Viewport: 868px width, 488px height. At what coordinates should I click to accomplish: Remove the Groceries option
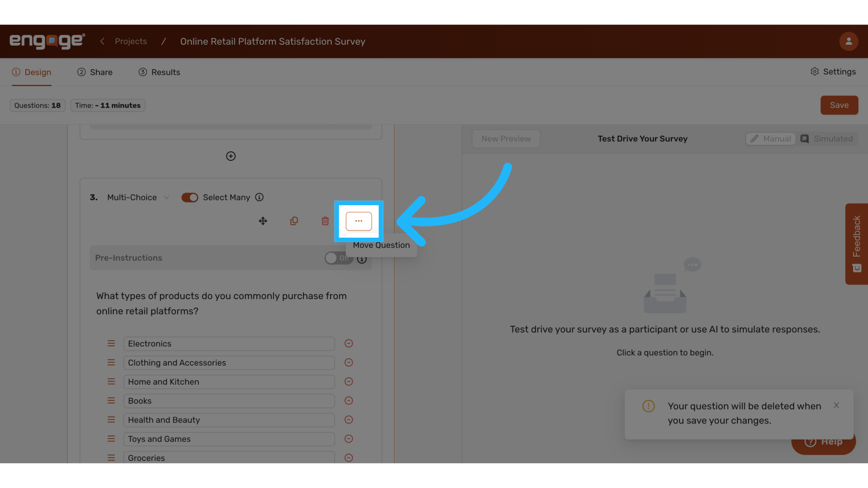click(x=349, y=458)
